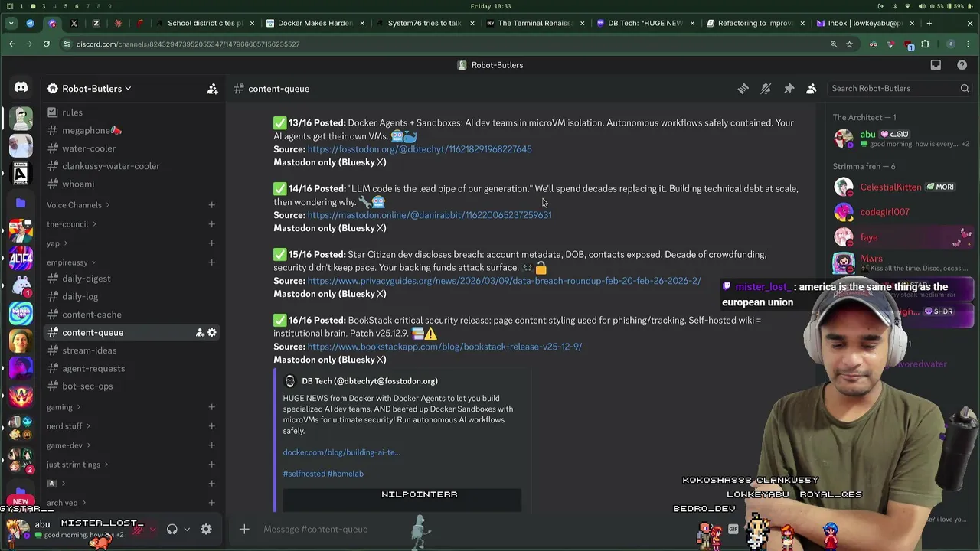Switch to Refactoring to Improve browser tab
Image resolution: width=980 pixels, height=551 pixels.
(x=754, y=23)
